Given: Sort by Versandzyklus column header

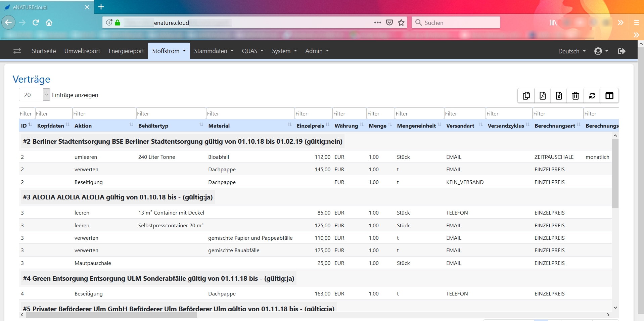Looking at the screenshot, I should 508,126.
